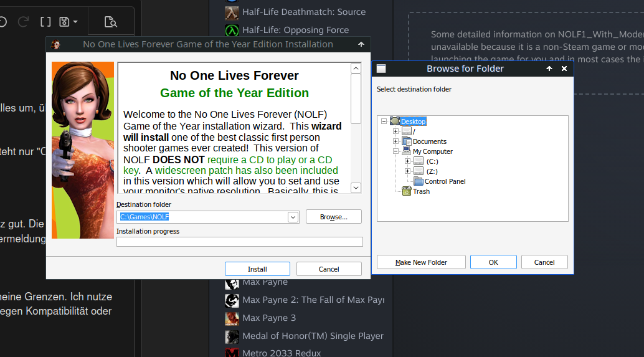Image resolution: width=644 pixels, height=357 pixels.
Task: Click Cancel in Browse for Folder dialog
Action: [x=544, y=262]
